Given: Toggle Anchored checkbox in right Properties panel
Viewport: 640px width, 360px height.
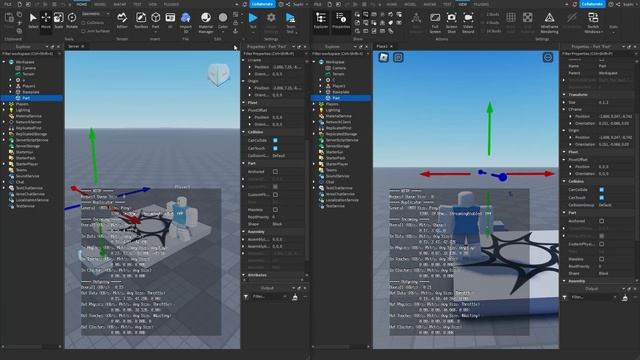Looking at the screenshot, I should click(602, 221).
